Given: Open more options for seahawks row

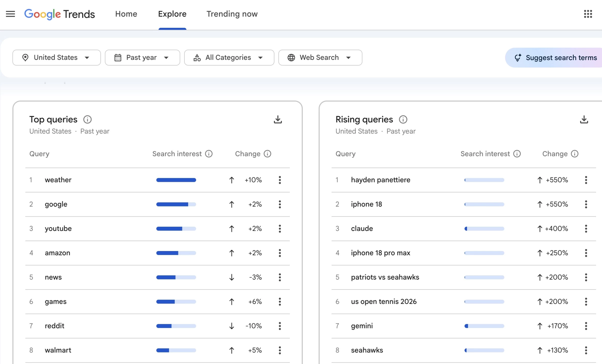Looking at the screenshot, I should [586, 350].
